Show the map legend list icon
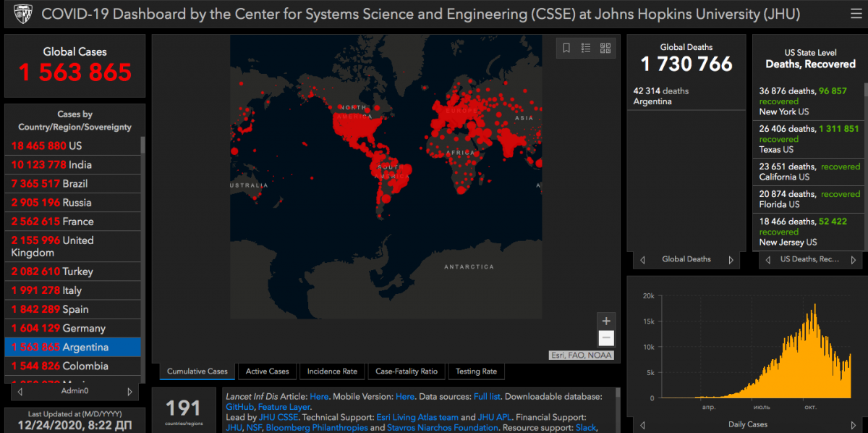Screen dimensions: 868x433 point(586,48)
